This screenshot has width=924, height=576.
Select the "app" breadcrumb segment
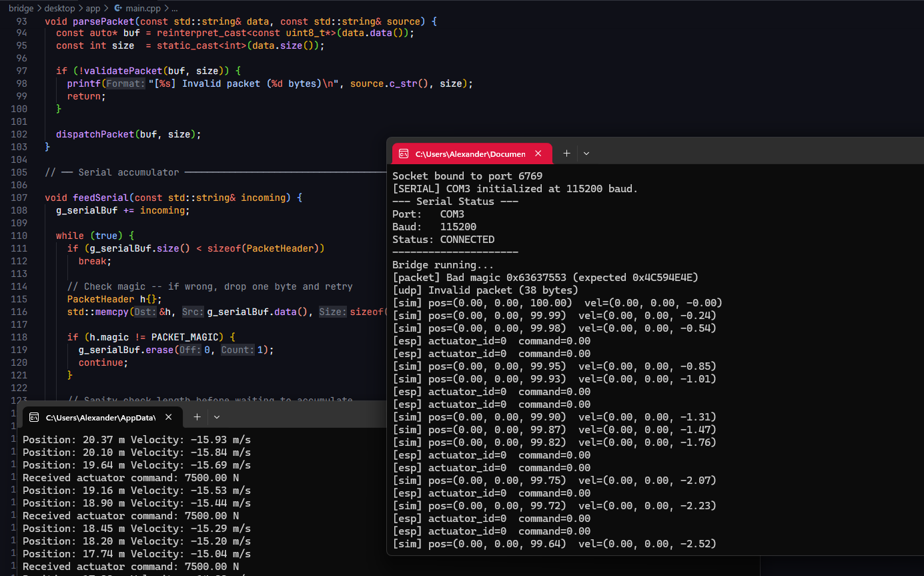(x=93, y=9)
